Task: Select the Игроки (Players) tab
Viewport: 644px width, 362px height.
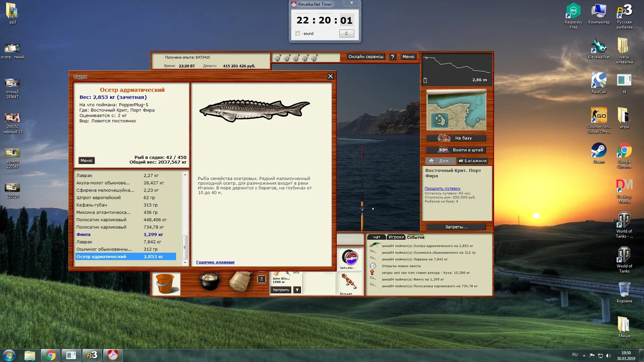Action: point(395,237)
